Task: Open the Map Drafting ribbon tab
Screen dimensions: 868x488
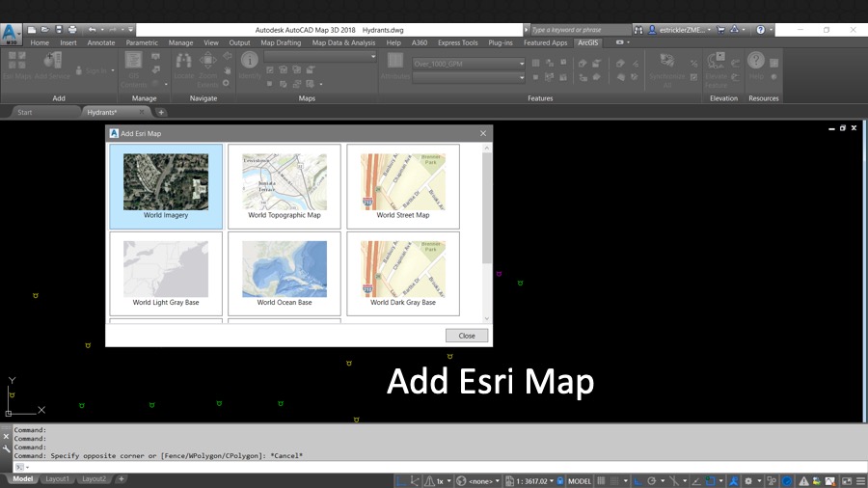Action: (x=281, y=42)
